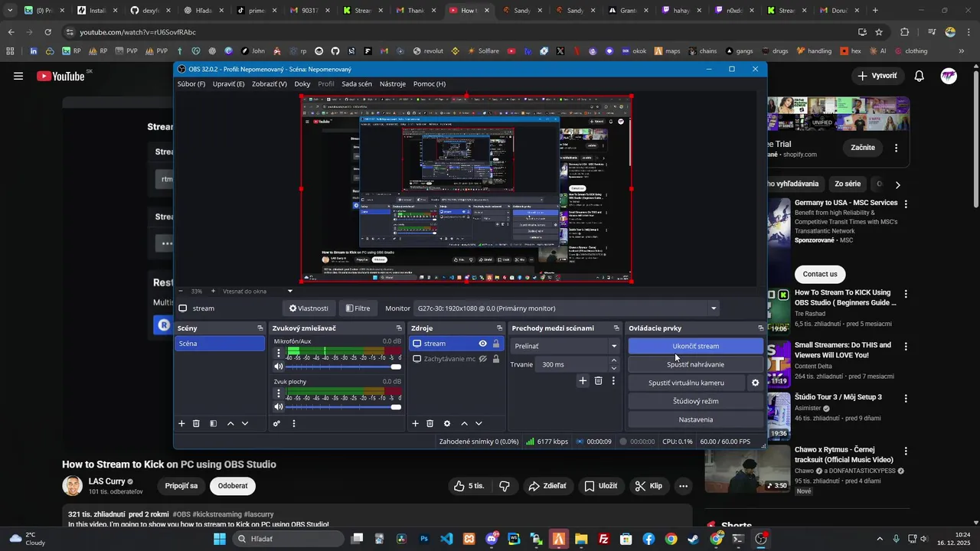Open Zobraziť (V) menu in OBS
Viewport: 980px width, 551px height.
[x=269, y=84]
